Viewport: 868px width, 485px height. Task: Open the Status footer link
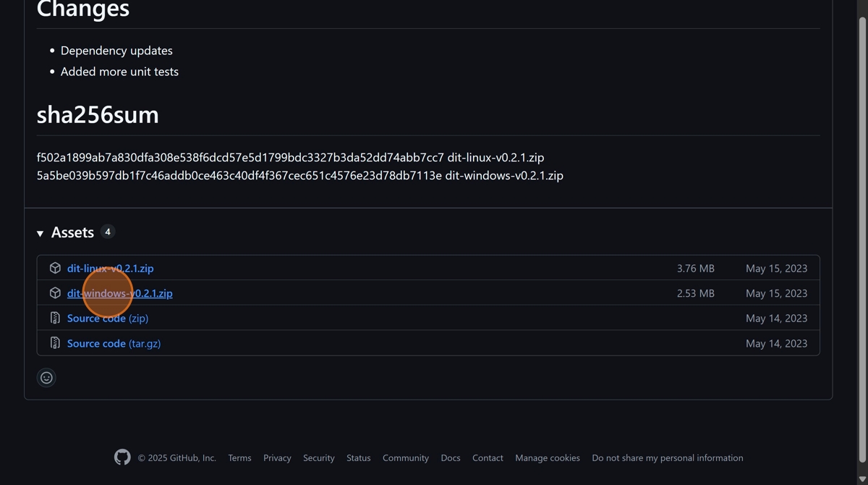pos(358,458)
